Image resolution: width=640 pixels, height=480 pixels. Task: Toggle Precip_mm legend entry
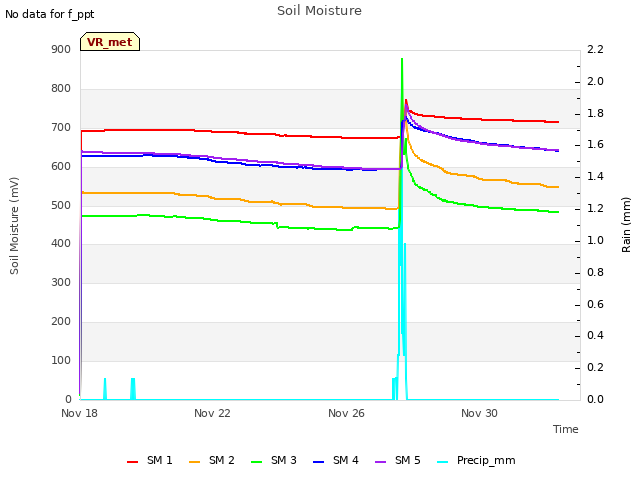476,461
